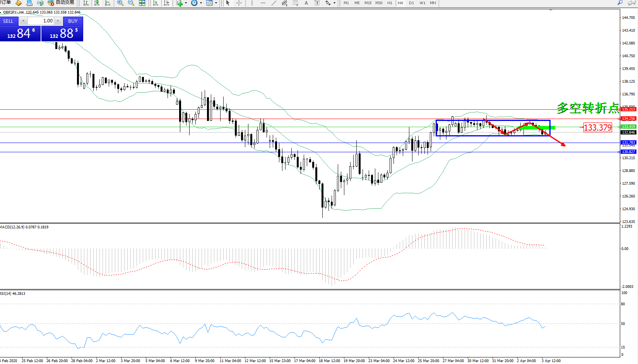This screenshot has width=638, height=364.
Task: Toggle the chart shift icon
Action: point(166,3)
